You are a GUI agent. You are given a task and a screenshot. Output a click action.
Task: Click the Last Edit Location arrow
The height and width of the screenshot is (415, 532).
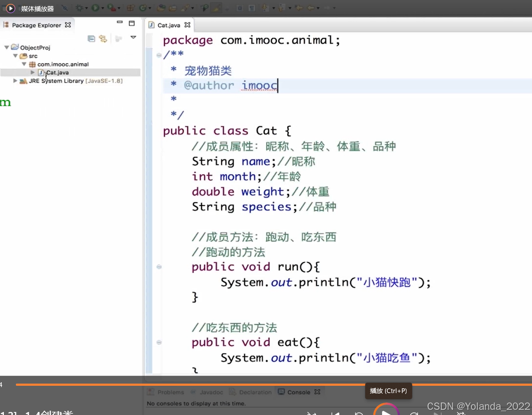pos(299,8)
